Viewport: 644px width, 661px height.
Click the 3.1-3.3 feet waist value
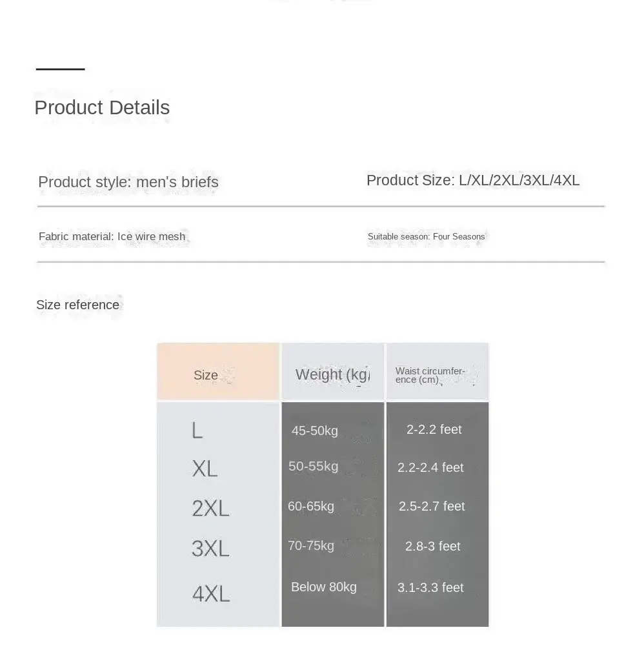tap(430, 587)
